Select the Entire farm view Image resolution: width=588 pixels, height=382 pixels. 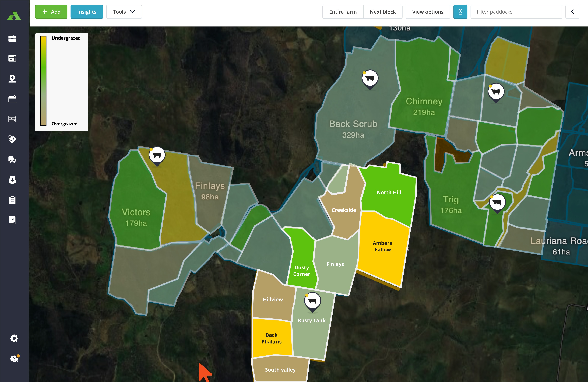[x=343, y=12]
